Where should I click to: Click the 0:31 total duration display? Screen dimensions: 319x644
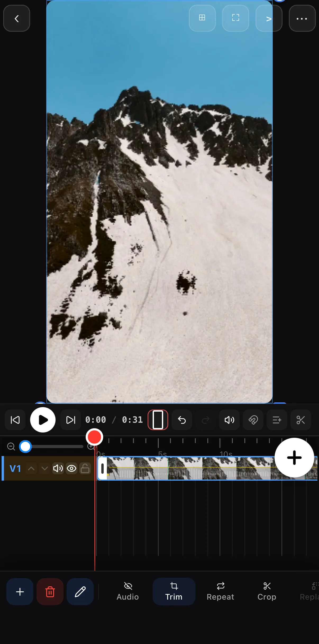(133, 420)
